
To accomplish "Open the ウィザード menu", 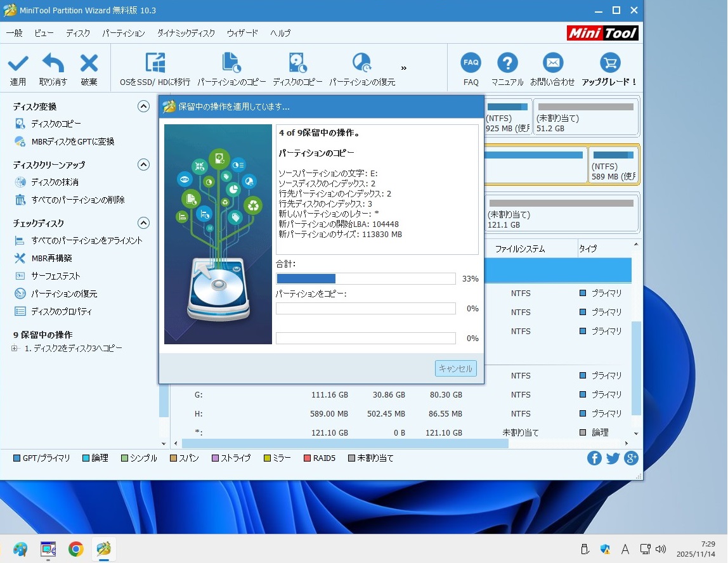I will click(x=242, y=33).
